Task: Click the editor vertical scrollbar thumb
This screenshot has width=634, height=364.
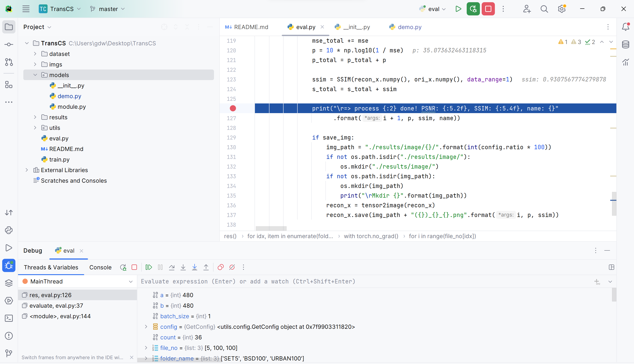Action: pyautogui.click(x=614, y=204)
